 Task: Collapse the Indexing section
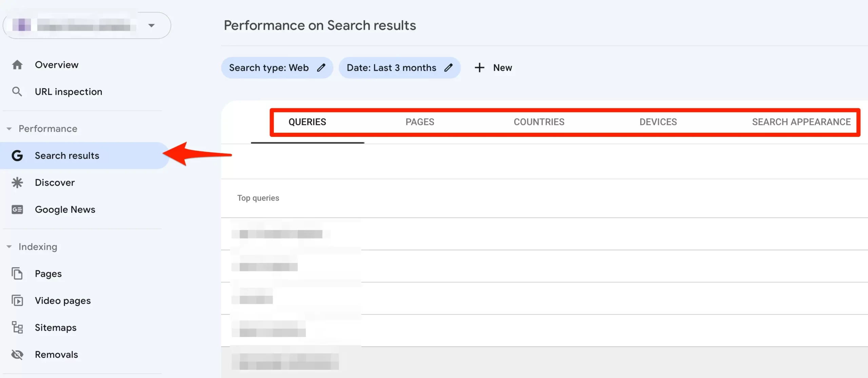(9, 247)
